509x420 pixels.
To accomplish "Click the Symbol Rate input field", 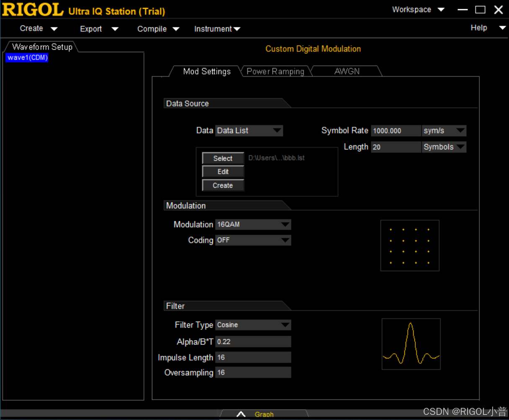I will tap(396, 131).
